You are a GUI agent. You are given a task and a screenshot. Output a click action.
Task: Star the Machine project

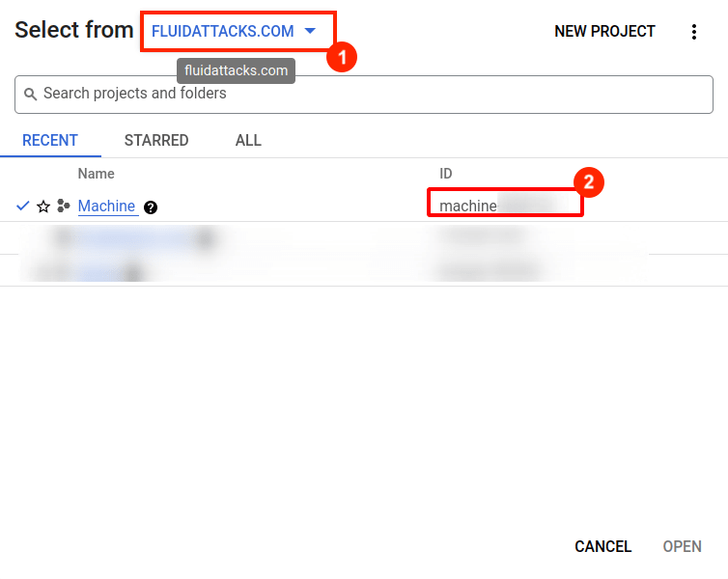click(x=43, y=206)
